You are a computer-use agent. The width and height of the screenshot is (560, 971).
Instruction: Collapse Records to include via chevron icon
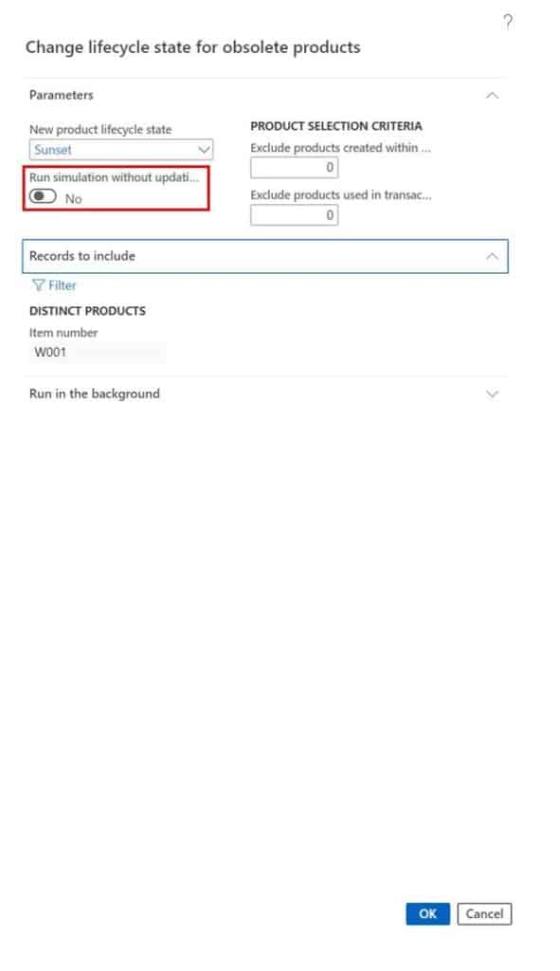(x=492, y=256)
